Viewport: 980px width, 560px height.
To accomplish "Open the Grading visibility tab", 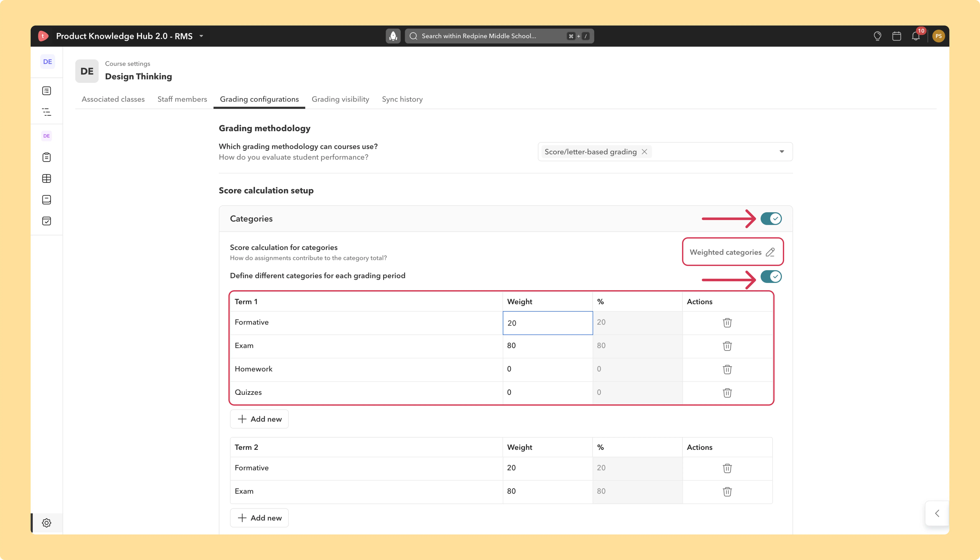I will (340, 99).
